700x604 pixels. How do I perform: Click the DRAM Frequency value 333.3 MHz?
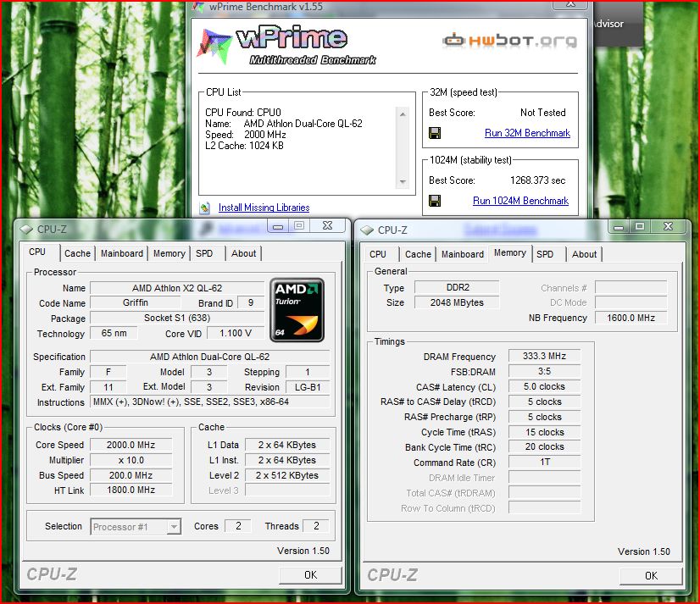click(x=544, y=357)
